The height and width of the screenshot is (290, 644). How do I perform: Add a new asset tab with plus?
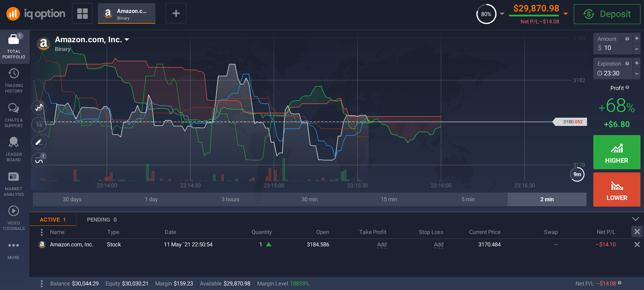(176, 14)
